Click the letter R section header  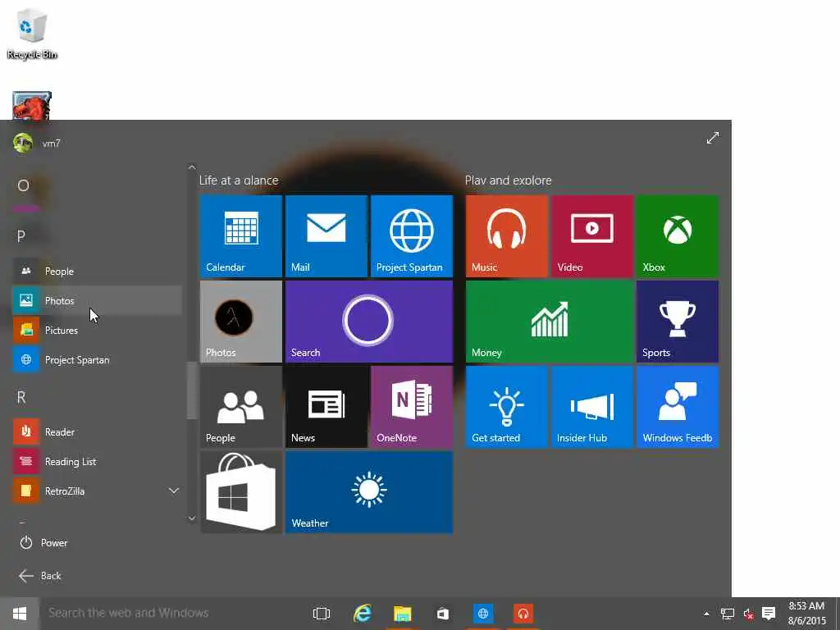coord(21,398)
